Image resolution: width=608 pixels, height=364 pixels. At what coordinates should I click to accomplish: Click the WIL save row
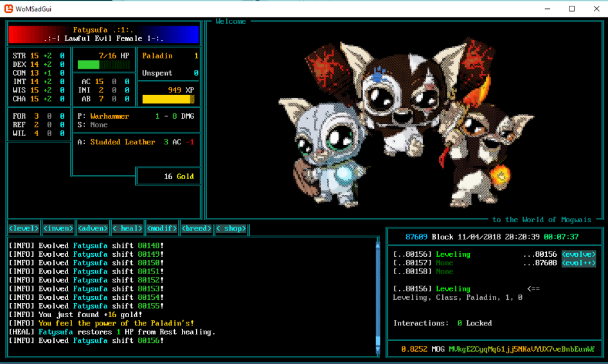point(39,134)
